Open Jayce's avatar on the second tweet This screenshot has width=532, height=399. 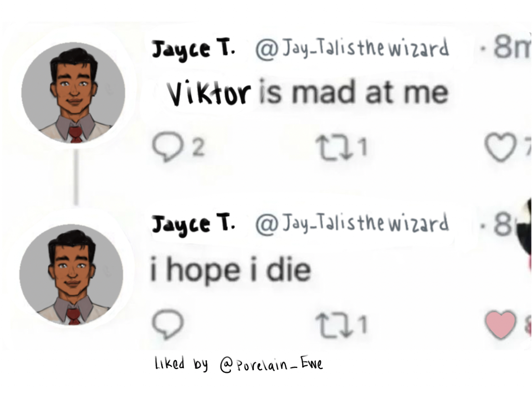click(71, 274)
